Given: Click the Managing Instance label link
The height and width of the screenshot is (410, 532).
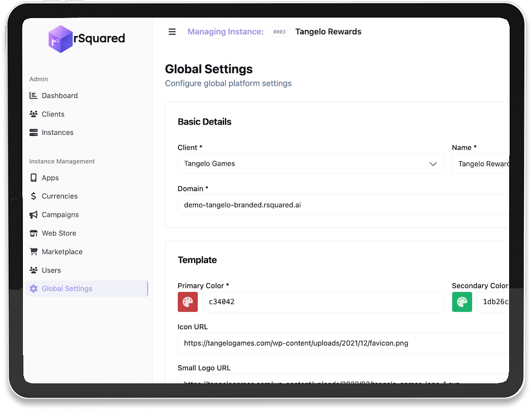Looking at the screenshot, I should (226, 32).
